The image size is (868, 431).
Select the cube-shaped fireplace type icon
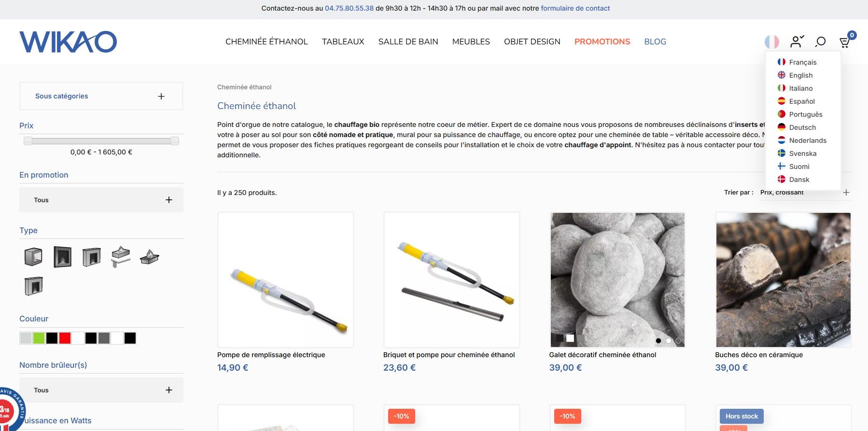(33, 257)
